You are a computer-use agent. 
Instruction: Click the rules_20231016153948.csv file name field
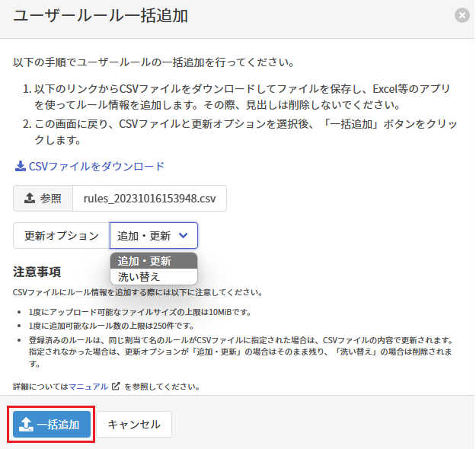tap(149, 198)
